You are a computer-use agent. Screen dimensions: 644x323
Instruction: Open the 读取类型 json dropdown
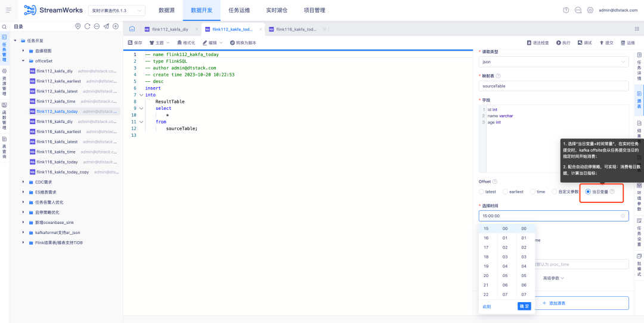(553, 61)
